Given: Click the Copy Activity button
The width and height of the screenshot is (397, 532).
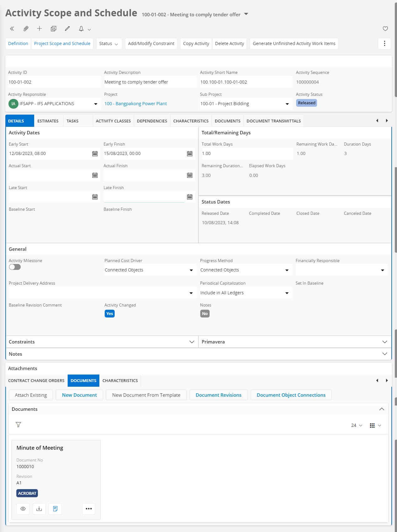Looking at the screenshot, I should pyautogui.click(x=196, y=44).
